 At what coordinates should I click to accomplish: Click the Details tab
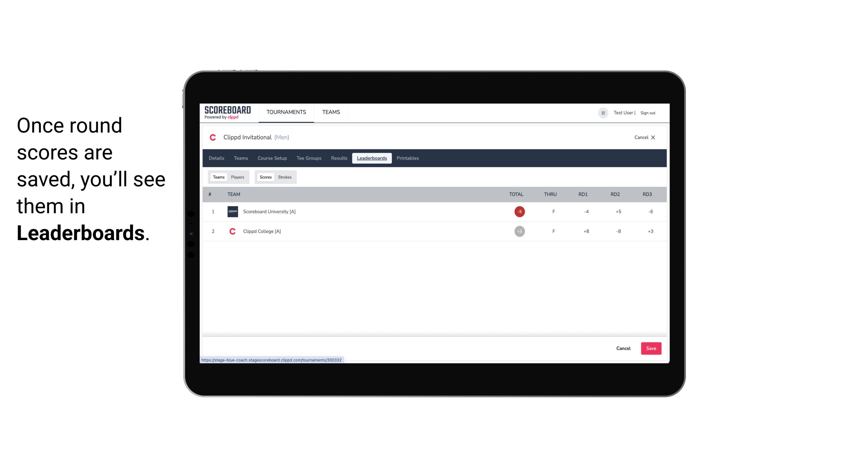pyautogui.click(x=216, y=158)
